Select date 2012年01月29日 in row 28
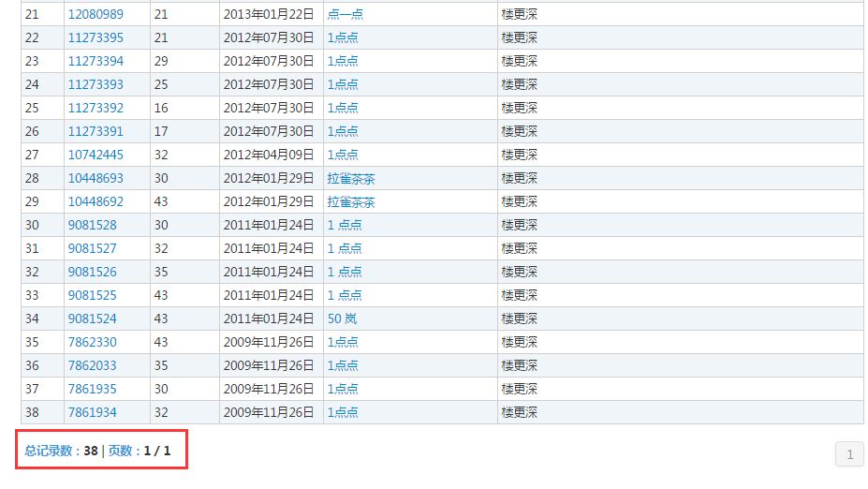The height and width of the screenshot is (489, 868). click(269, 178)
